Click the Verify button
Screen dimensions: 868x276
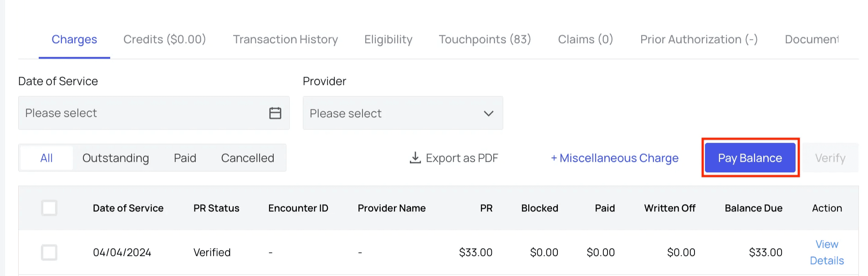pos(830,158)
